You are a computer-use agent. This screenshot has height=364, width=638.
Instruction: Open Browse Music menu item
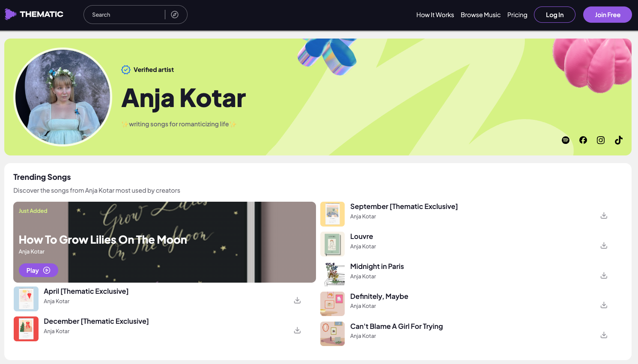click(x=480, y=15)
